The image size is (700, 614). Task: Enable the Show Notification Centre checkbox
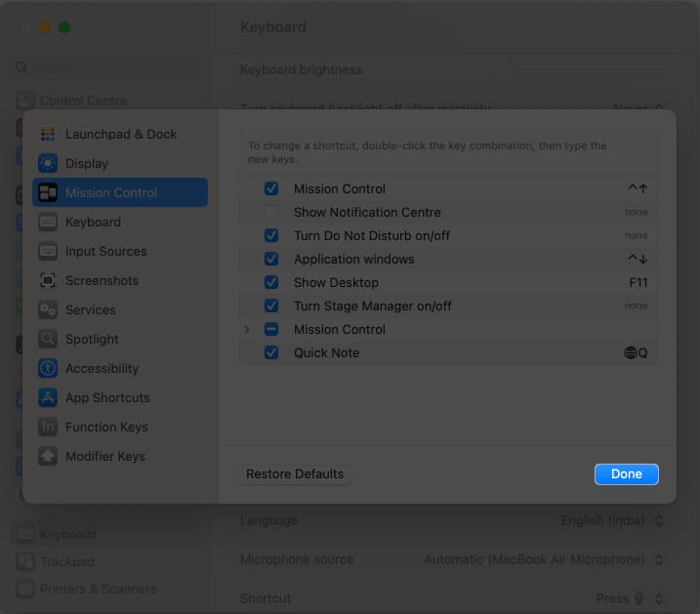[271, 212]
